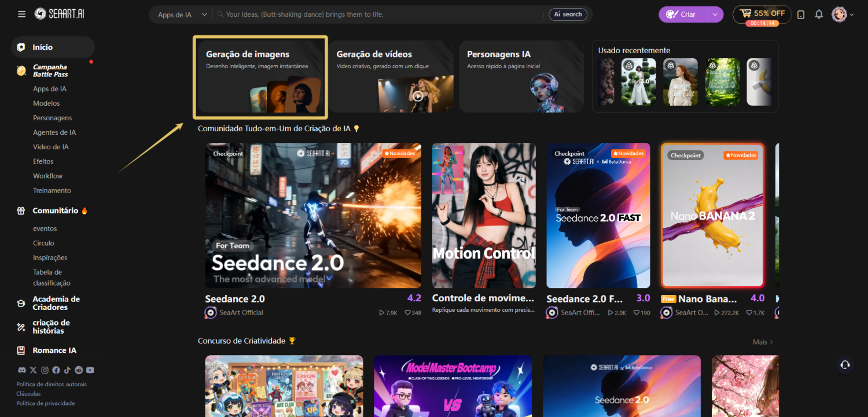Open Campanha Battle Pass in the sidebar
This screenshot has width=868, height=417.
point(50,71)
